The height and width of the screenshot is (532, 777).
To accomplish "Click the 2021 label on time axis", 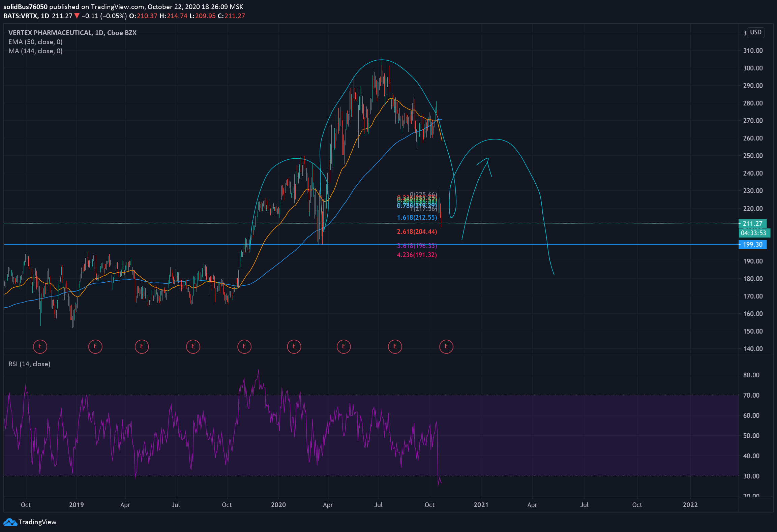I will 481,505.
